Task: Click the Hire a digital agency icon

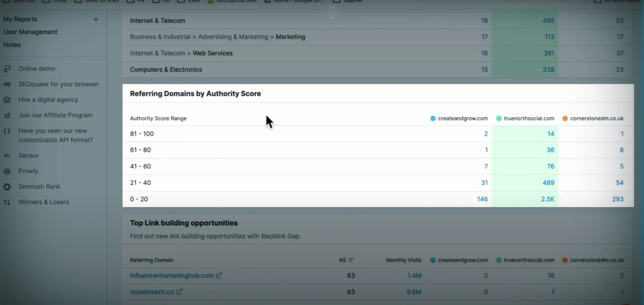Action: tap(7, 100)
